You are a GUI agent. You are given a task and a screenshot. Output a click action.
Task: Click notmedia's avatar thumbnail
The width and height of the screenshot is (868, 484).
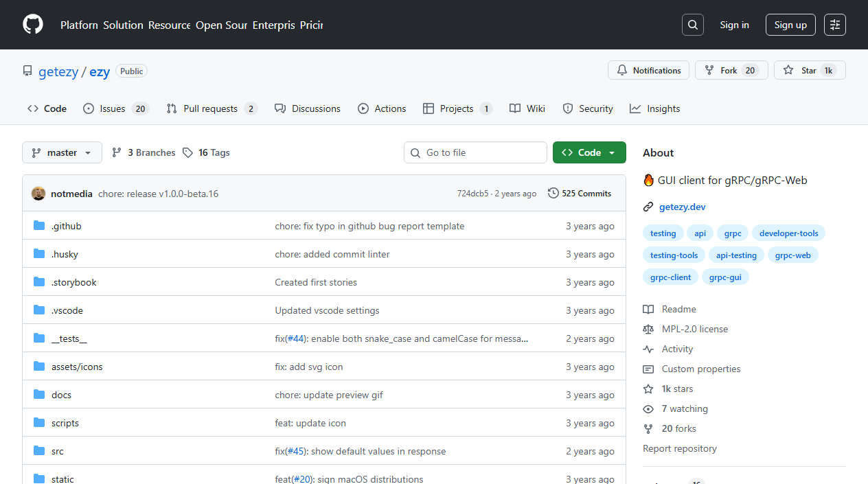tap(38, 194)
